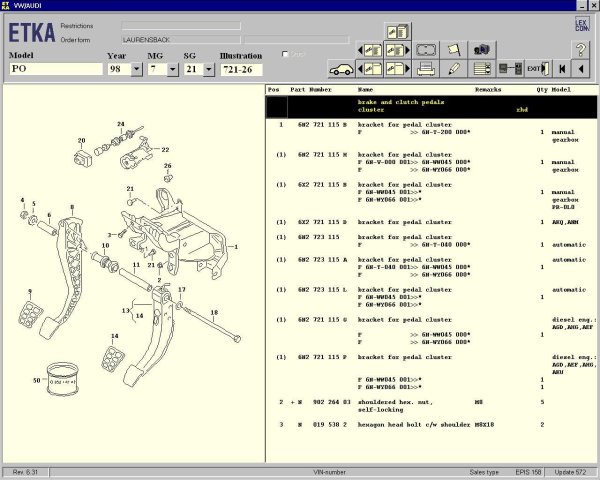Viewport: 600px width, 480px height.
Task: Click part number 18 rod in illustration
Action: (210, 322)
